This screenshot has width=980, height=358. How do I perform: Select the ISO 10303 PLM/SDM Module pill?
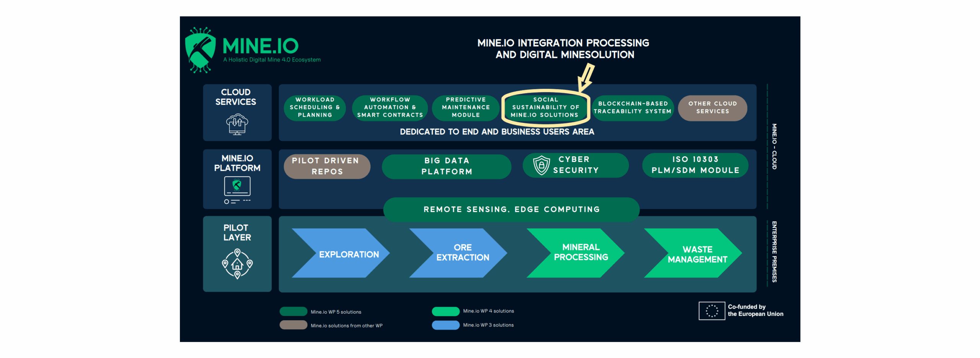click(x=695, y=165)
